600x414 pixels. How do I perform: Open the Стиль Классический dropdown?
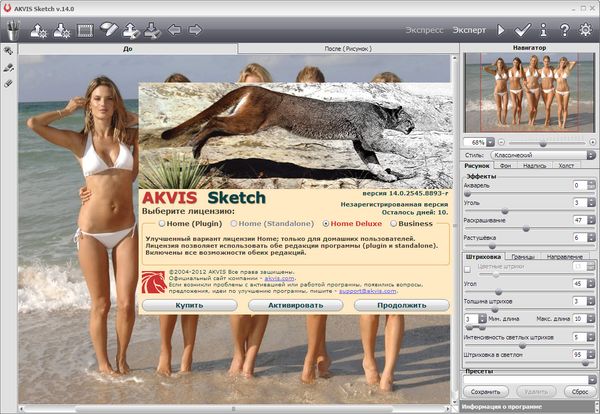click(x=543, y=155)
